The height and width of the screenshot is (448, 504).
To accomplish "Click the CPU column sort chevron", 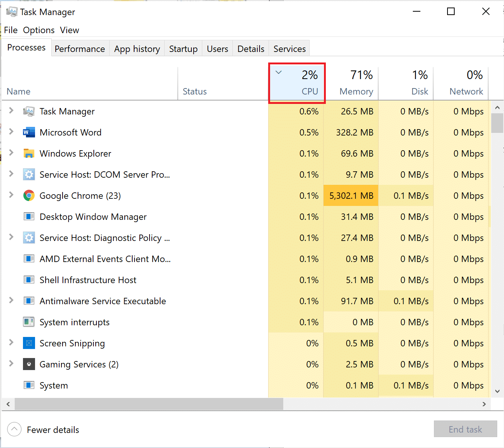I will [279, 72].
